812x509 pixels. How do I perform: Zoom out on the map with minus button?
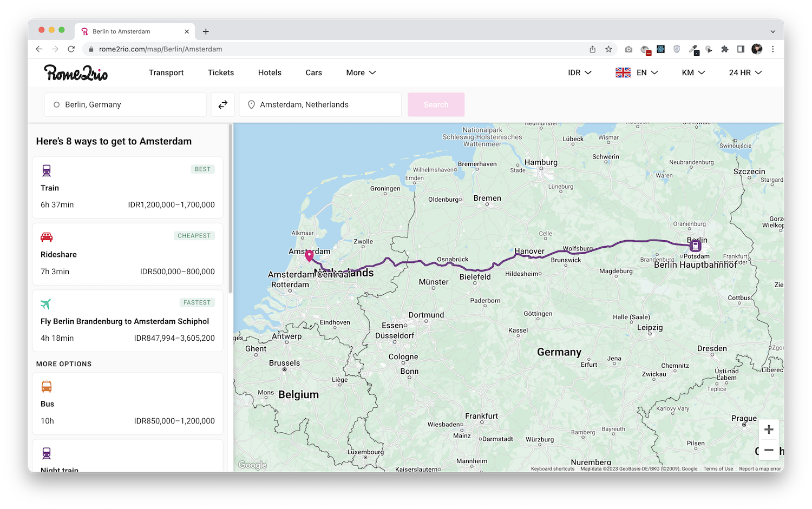point(769,450)
